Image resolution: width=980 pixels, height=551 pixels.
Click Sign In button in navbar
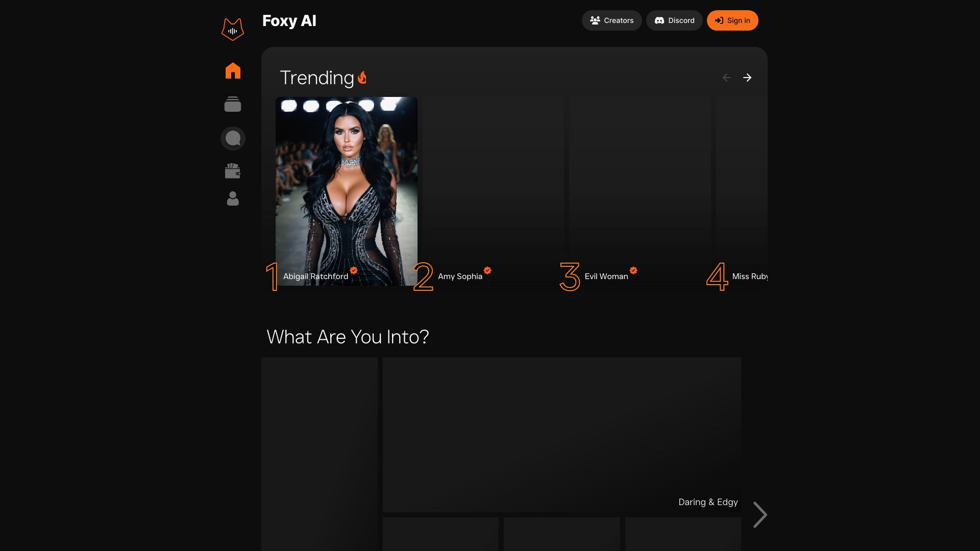click(732, 20)
